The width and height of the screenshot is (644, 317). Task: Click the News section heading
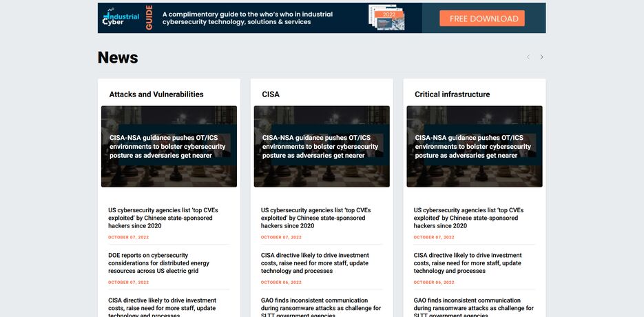pos(118,58)
